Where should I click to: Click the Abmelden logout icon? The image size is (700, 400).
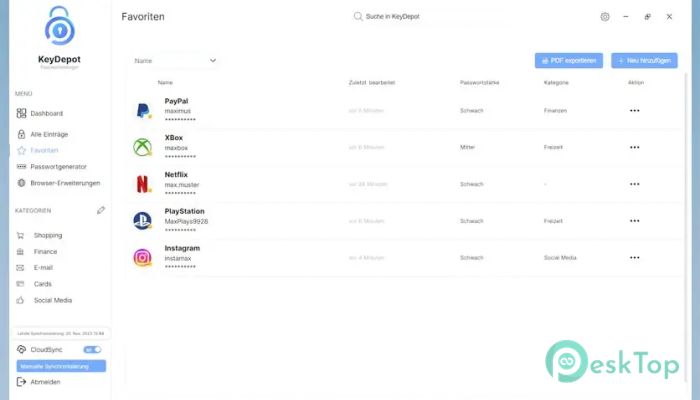tap(21, 382)
